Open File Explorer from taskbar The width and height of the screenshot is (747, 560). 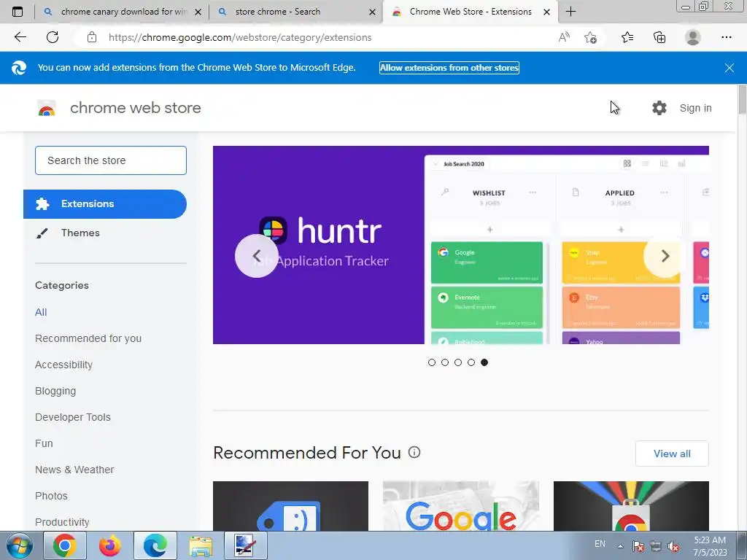(x=201, y=545)
